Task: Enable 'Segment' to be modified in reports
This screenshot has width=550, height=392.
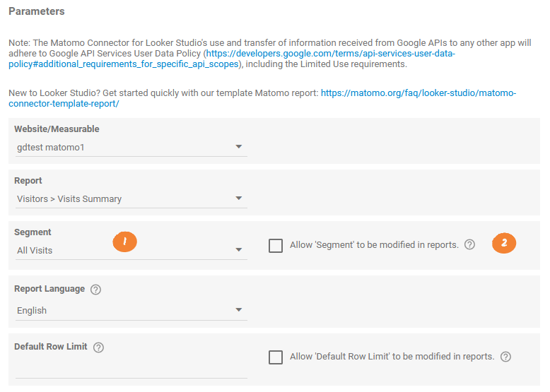Action: tap(276, 246)
